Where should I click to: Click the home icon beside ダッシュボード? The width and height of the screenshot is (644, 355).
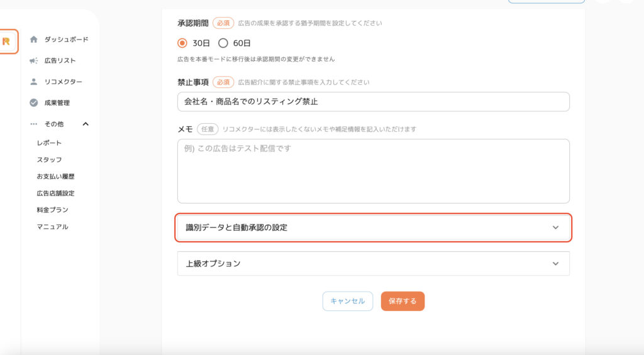34,40
